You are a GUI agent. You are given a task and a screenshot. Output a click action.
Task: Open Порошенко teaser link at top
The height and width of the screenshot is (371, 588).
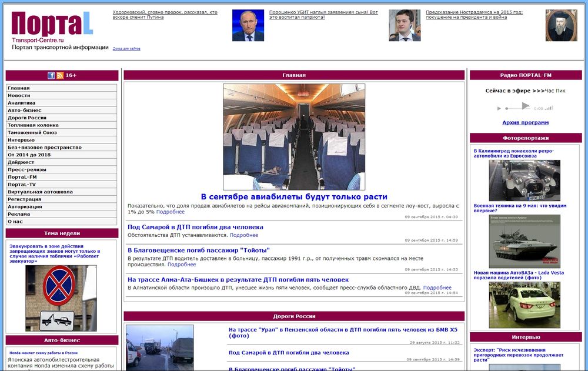(323, 15)
